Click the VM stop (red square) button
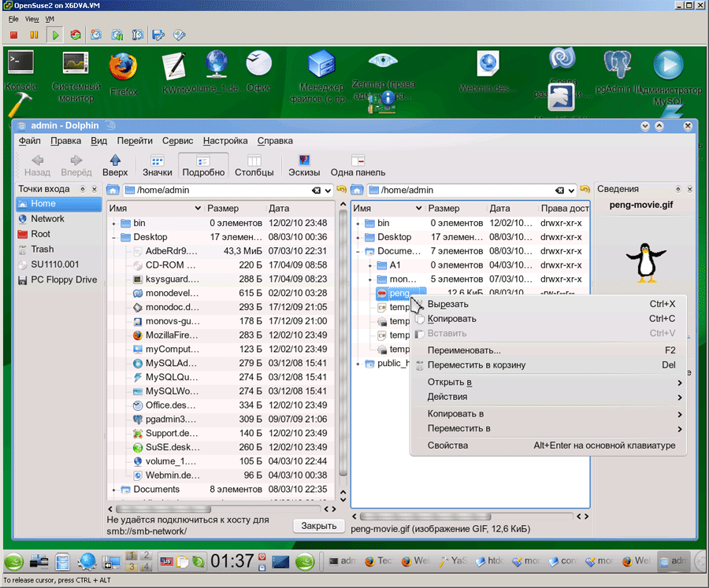 click(13, 35)
